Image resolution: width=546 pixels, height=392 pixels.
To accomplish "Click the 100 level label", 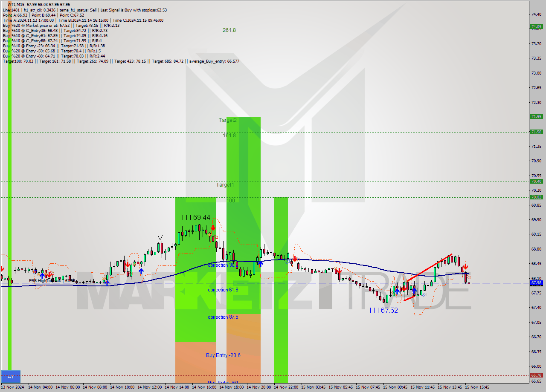I will 231,201.
